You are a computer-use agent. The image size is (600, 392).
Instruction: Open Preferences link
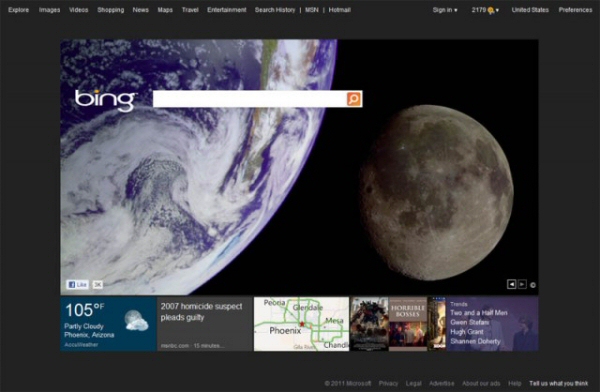(x=575, y=10)
